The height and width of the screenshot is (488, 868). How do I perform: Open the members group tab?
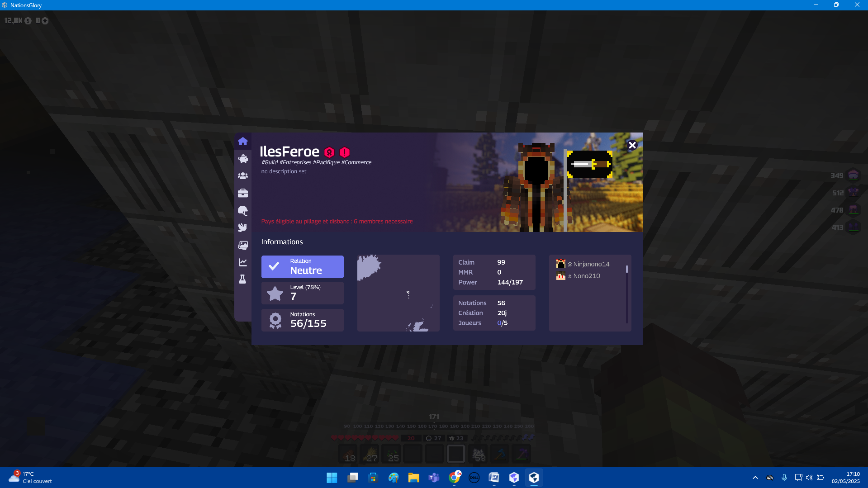(243, 175)
